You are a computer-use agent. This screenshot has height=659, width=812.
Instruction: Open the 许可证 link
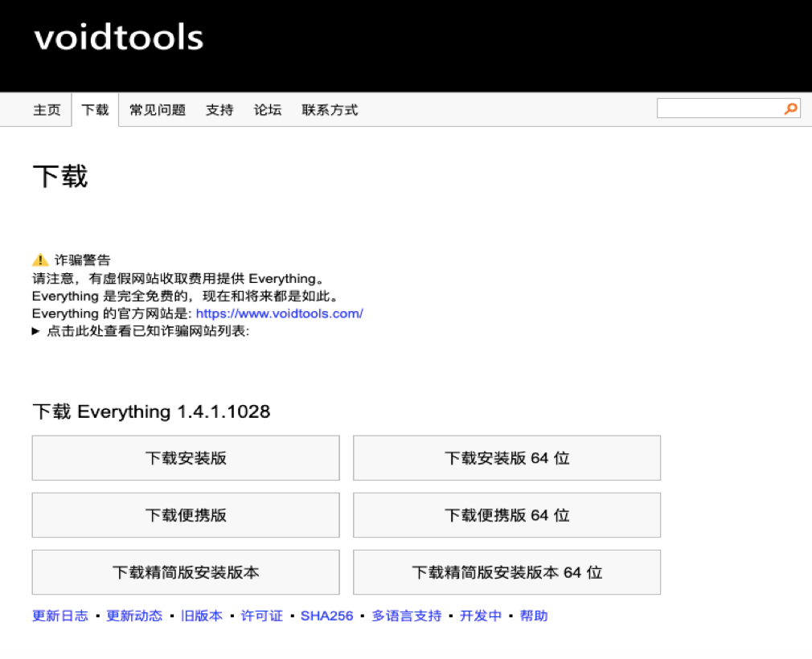click(261, 616)
